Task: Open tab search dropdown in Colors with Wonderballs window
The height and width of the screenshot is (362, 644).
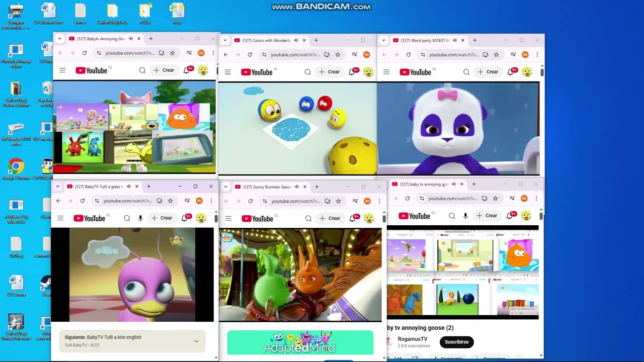Action: tap(225, 40)
